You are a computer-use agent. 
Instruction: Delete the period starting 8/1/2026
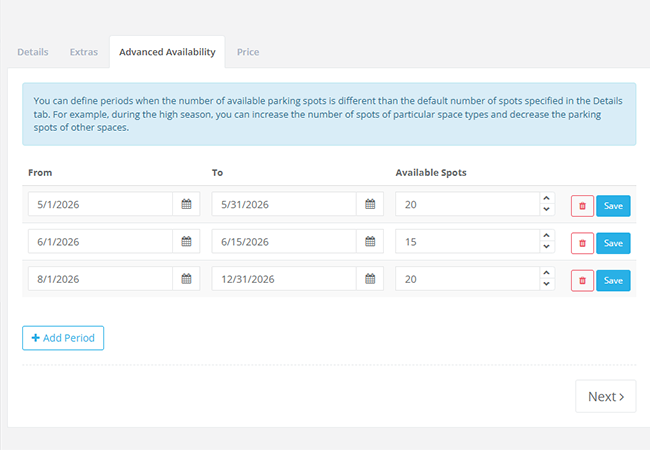582,281
